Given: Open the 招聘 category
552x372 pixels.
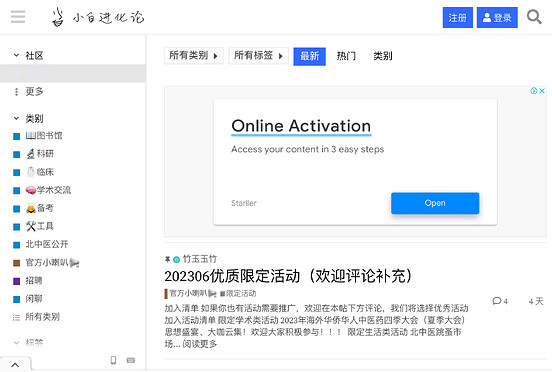Looking at the screenshot, I should (x=28, y=280).
